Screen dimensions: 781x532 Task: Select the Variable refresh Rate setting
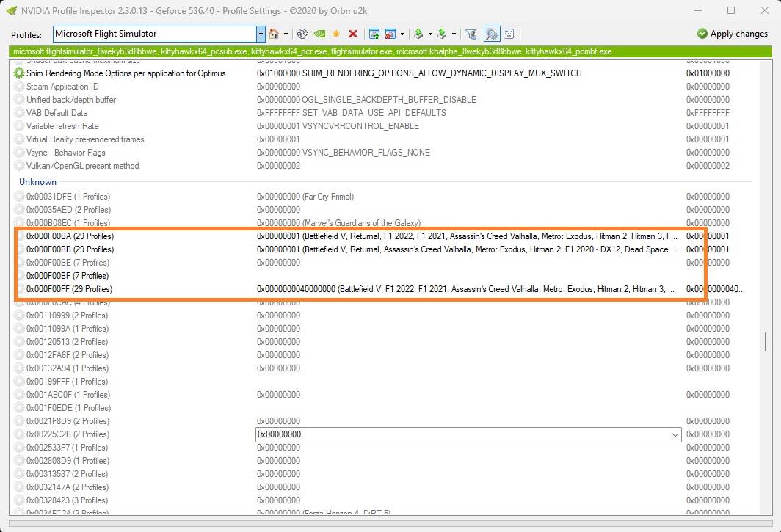pyautogui.click(x=62, y=126)
